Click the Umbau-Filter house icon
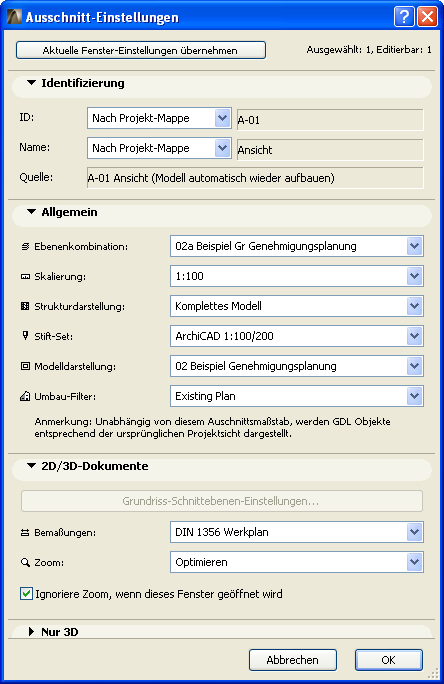 [25, 396]
